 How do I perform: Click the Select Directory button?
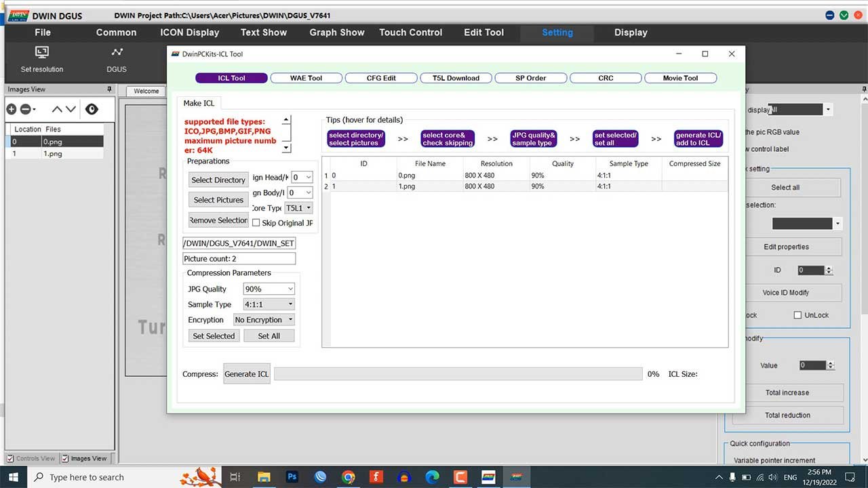tap(218, 180)
